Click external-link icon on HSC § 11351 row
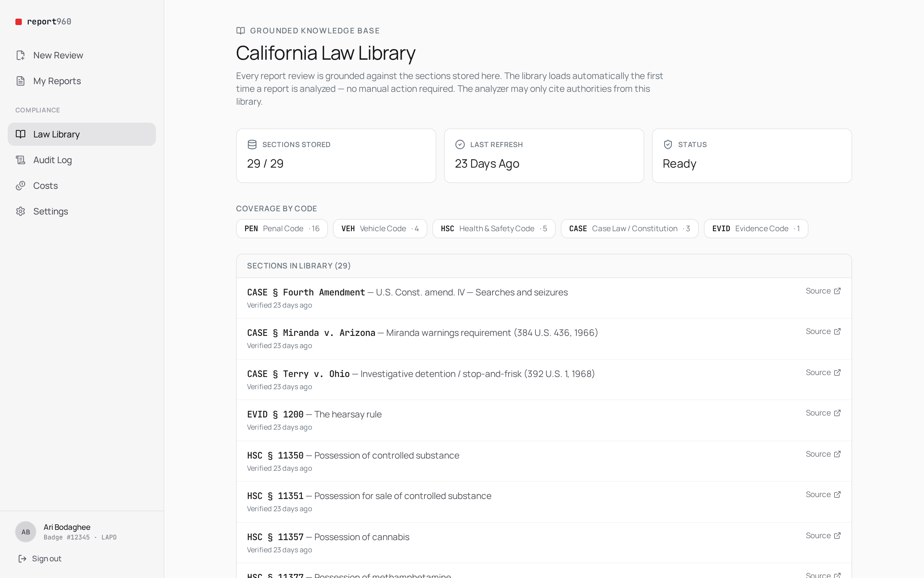 tap(837, 495)
